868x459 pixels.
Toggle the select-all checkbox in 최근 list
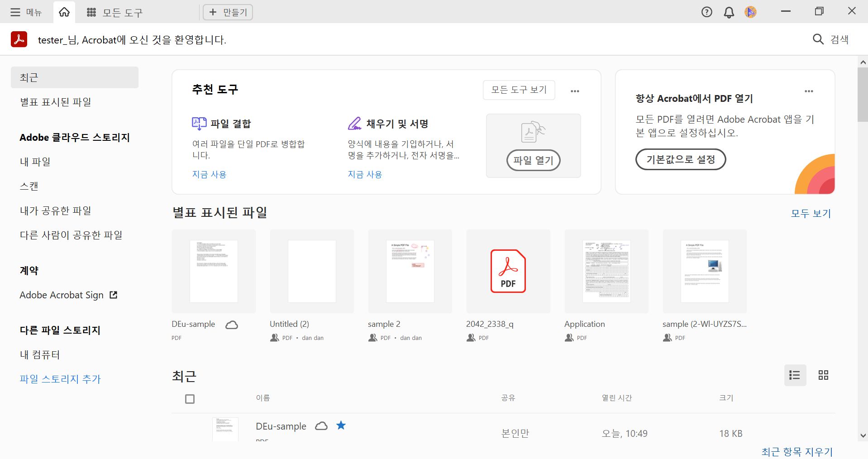click(x=190, y=399)
